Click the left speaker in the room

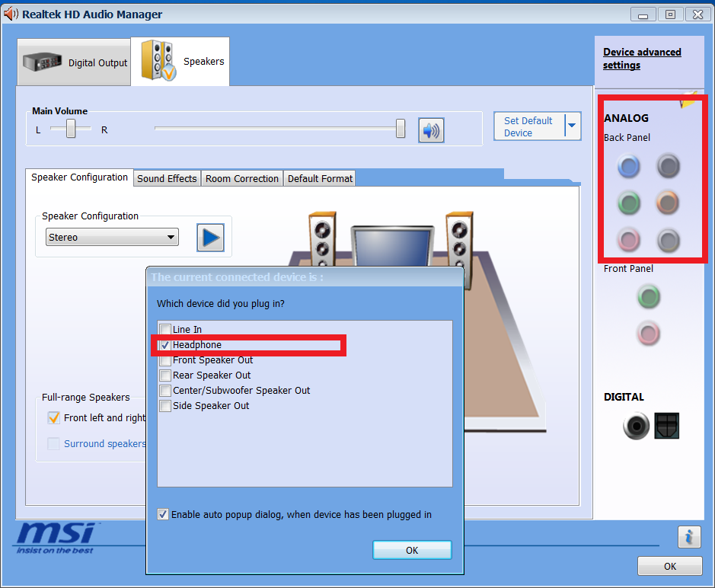point(322,239)
